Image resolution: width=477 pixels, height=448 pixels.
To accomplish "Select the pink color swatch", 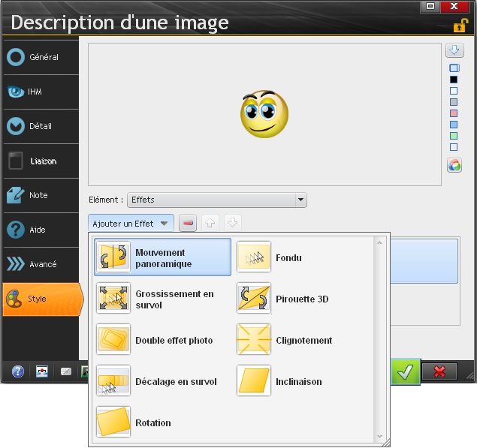I will tap(454, 113).
